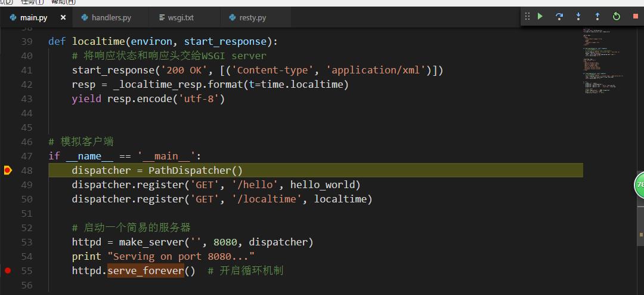Toggle the breakpoint on line 55
The image size is (644, 295).
[x=8, y=271]
